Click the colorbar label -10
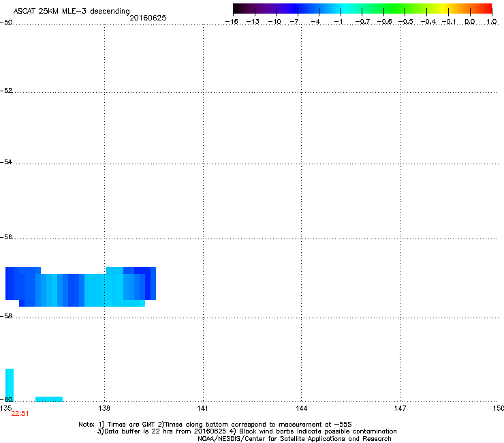The height and width of the screenshot is (443, 504). click(274, 22)
